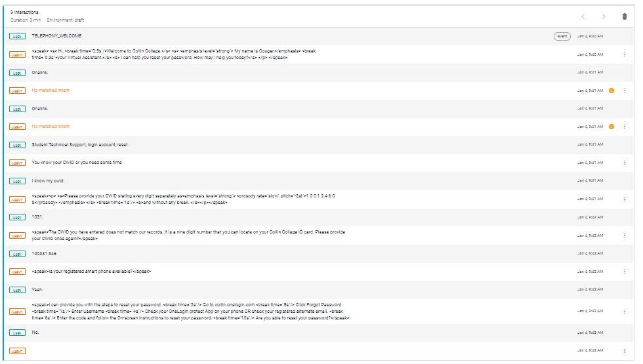Delete this conversation using the trash icon
643x364 pixels.
[x=624, y=16]
